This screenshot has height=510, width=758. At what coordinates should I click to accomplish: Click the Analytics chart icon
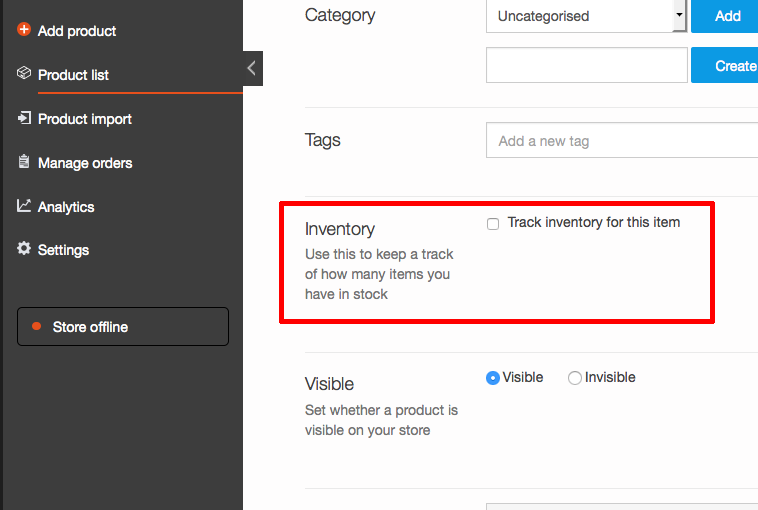pyautogui.click(x=24, y=205)
